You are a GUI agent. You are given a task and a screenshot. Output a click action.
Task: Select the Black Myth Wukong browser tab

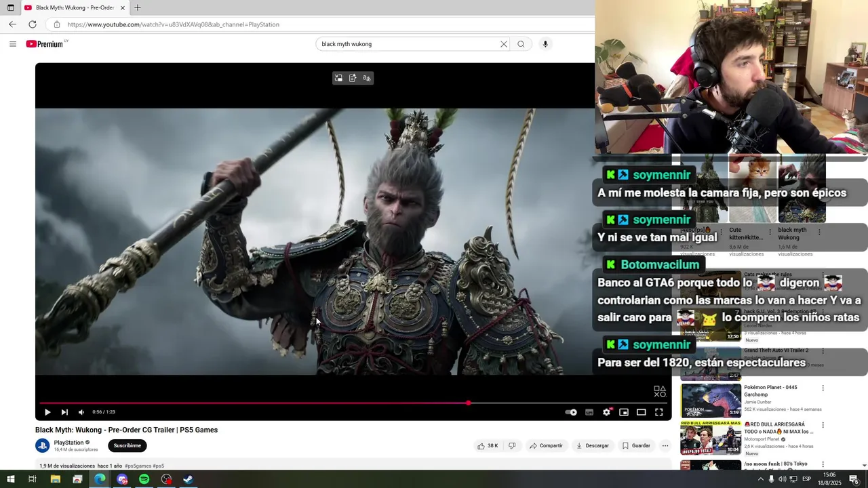75,7
